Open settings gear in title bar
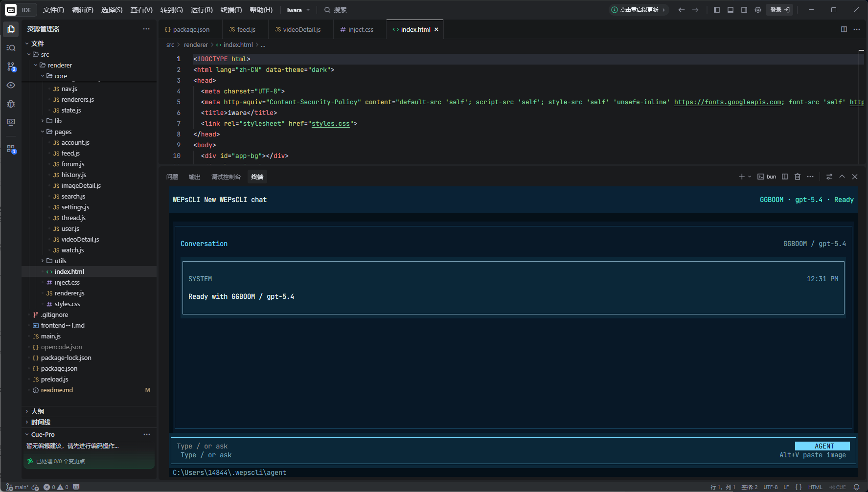Screen dimensions: 868x492 click(x=758, y=10)
